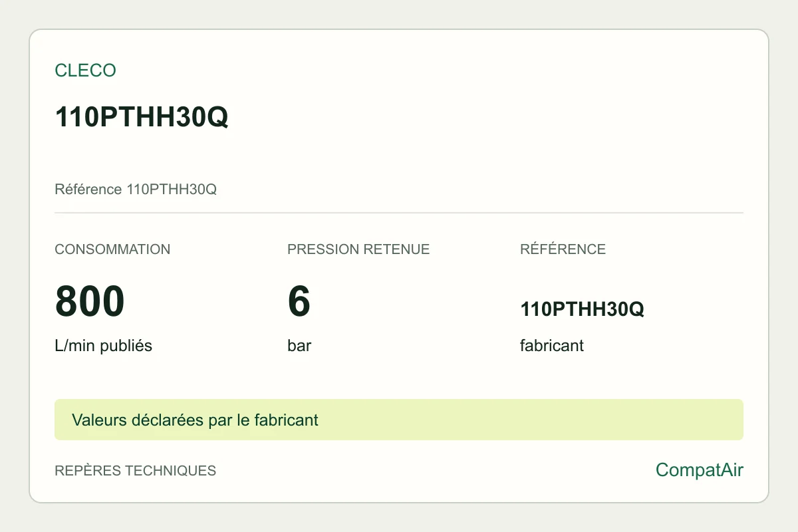The width and height of the screenshot is (798, 532).
Task: Select the 110PTHH30Q product title heading
Action: coord(142,118)
